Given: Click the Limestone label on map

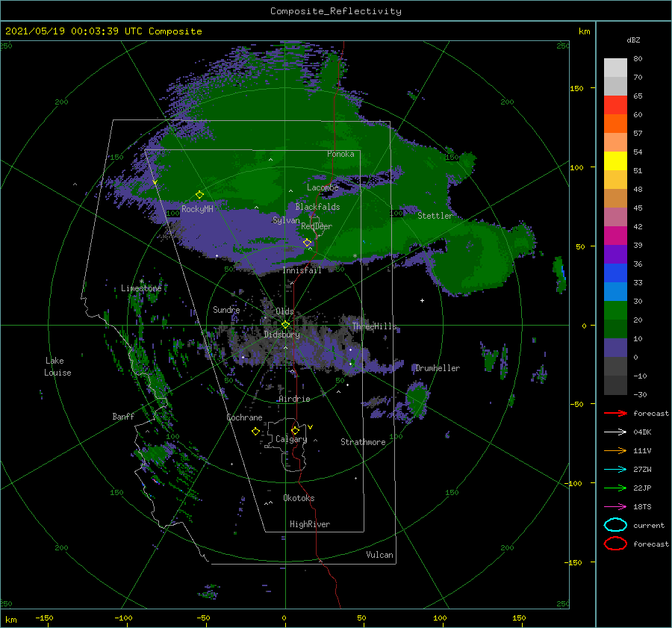Looking at the screenshot, I should pyautogui.click(x=141, y=288).
